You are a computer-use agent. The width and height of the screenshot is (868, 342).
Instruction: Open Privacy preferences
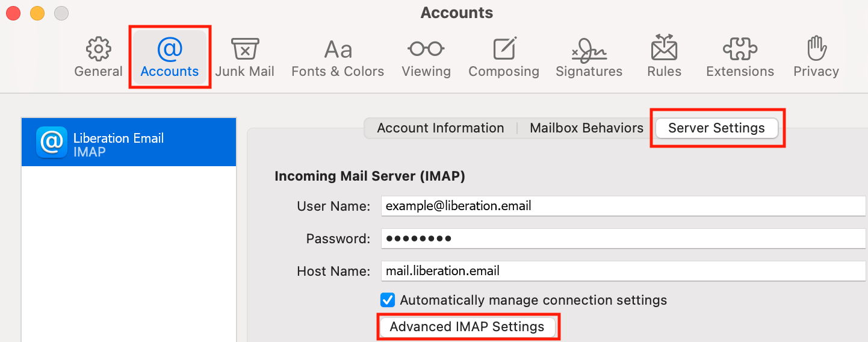pos(816,57)
